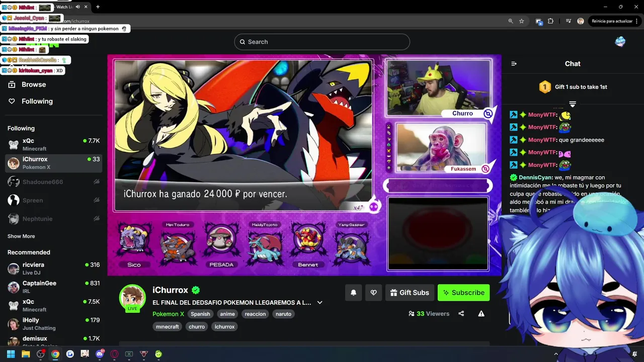Open the iChurrox live avatar

click(132, 298)
